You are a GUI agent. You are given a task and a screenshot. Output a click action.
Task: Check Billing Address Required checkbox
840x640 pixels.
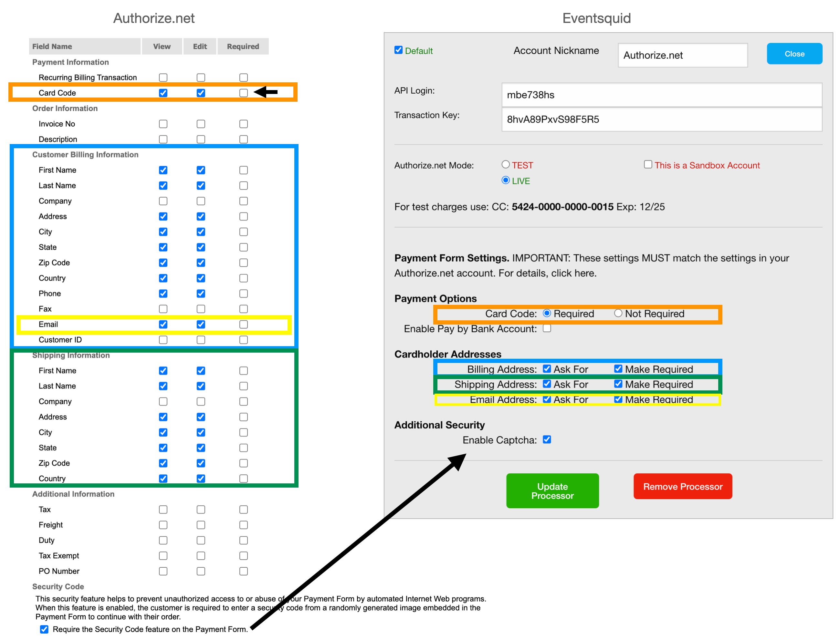pos(243,216)
